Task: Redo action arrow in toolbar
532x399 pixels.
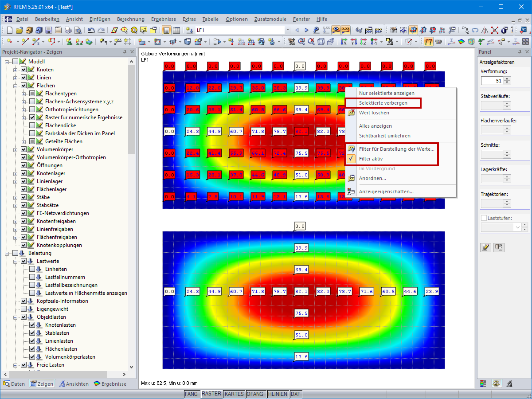Action: click(x=101, y=30)
